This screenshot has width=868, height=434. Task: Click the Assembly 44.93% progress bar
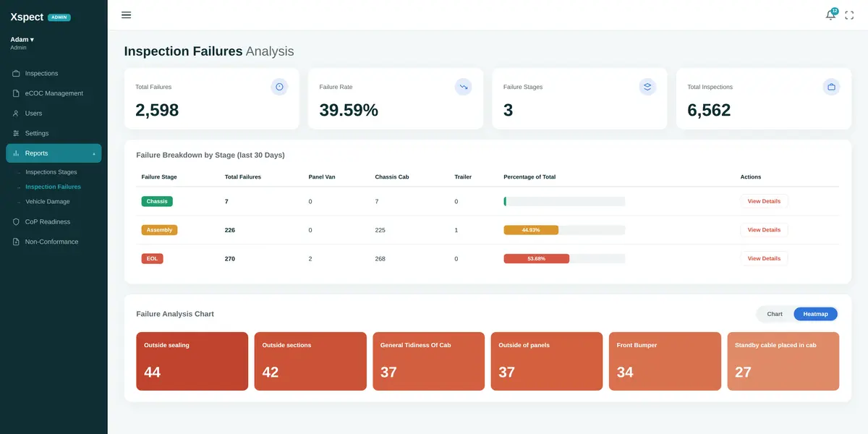[x=564, y=230]
